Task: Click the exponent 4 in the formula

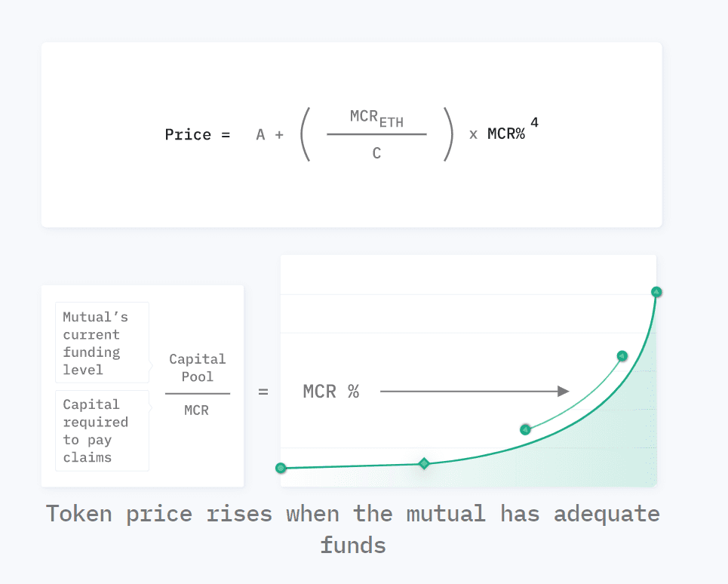Action: [534, 122]
